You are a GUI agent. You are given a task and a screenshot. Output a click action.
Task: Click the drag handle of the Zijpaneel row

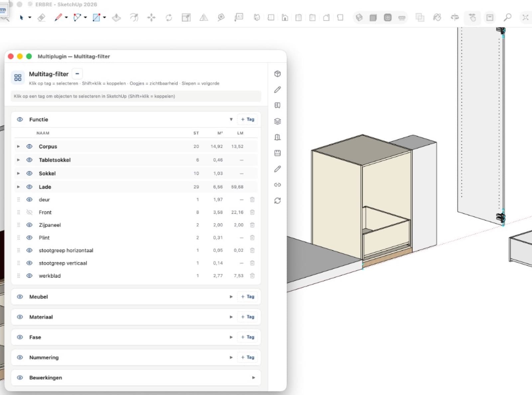(x=19, y=225)
